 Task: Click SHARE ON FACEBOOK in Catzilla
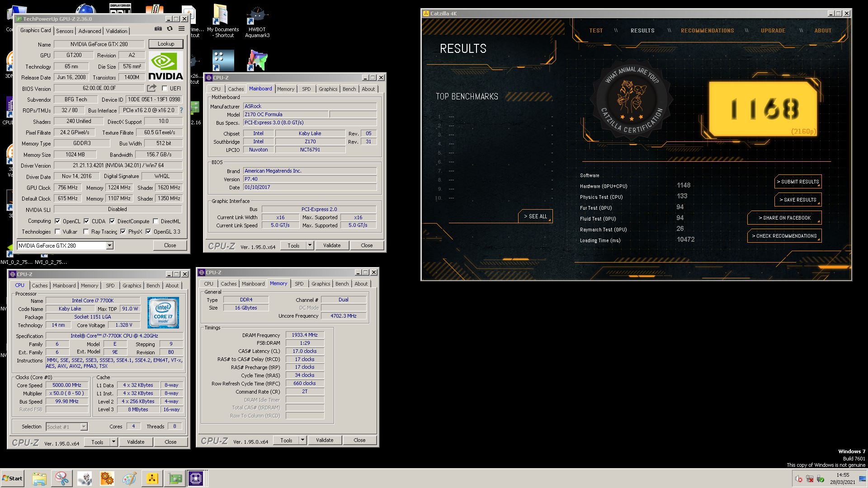tap(784, 218)
